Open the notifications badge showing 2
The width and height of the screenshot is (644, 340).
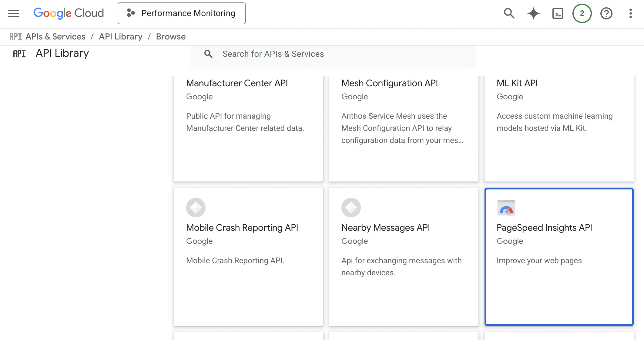tap(582, 13)
